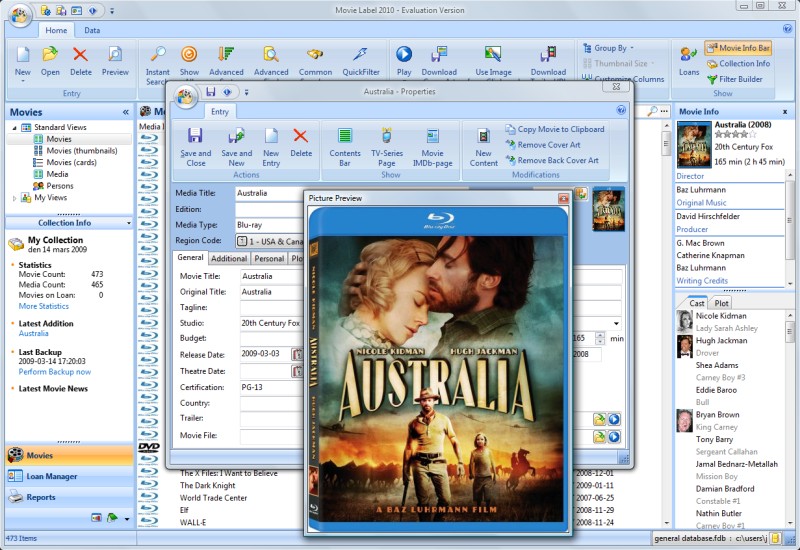Open quick access toolbar customize arrow
Screen dimensions: 800x550
[x=112, y=10]
